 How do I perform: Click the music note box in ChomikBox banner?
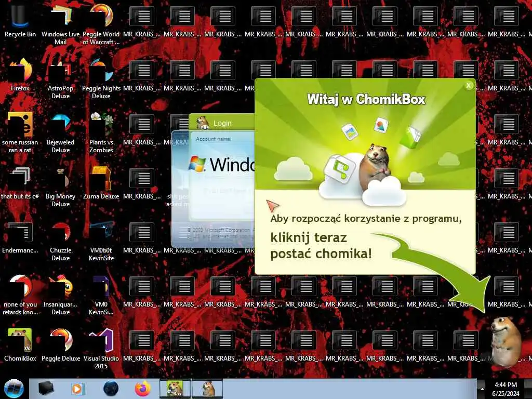click(x=339, y=169)
